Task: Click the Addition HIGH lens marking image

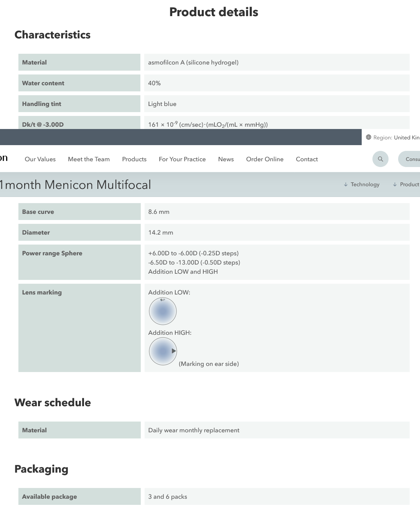Action: click(x=163, y=351)
